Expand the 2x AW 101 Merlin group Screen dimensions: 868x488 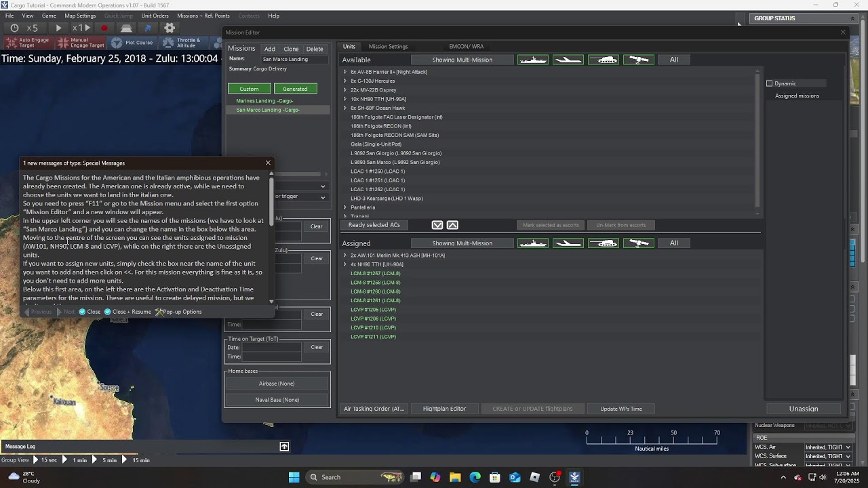(344, 256)
